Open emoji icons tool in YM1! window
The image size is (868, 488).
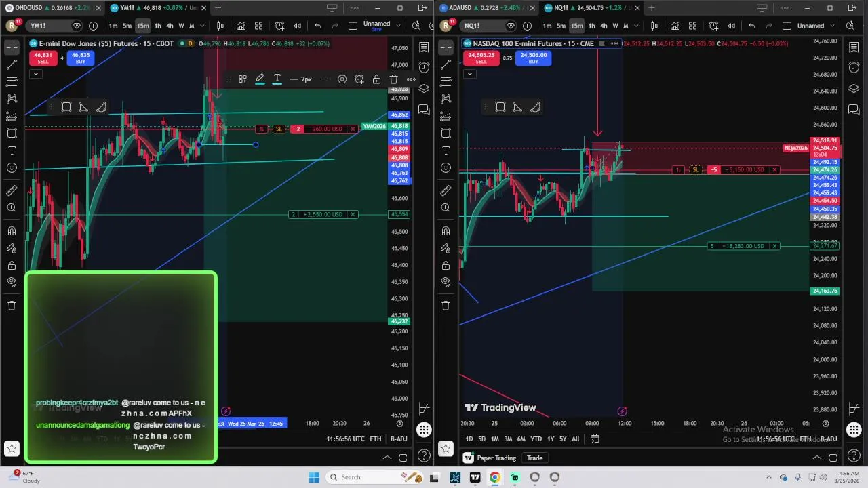coord(12,167)
